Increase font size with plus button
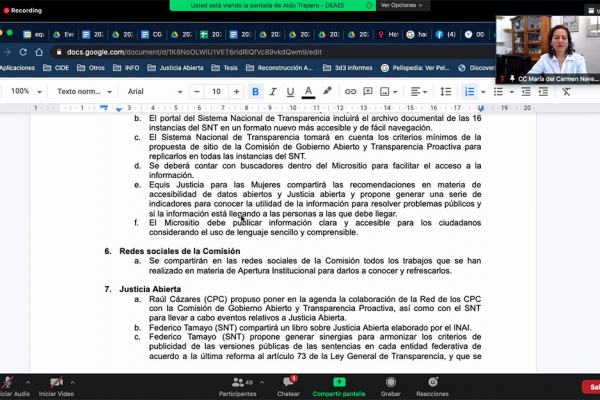Image resolution: width=600 pixels, height=400 pixels. point(236,91)
